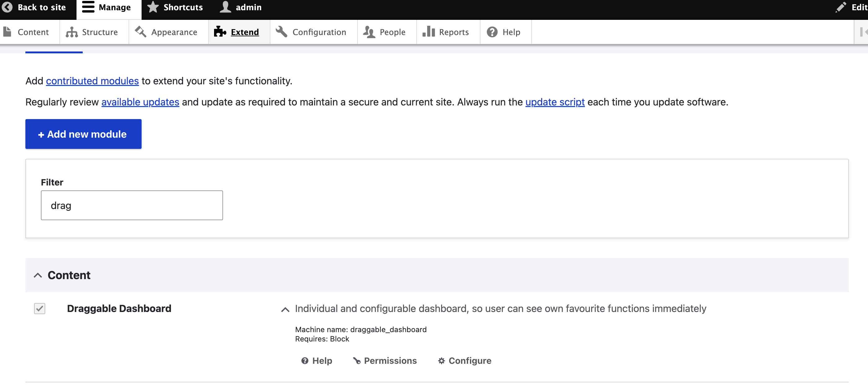Collapse the Draggable Dashboard description details
868x392 pixels.
pyautogui.click(x=285, y=309)
